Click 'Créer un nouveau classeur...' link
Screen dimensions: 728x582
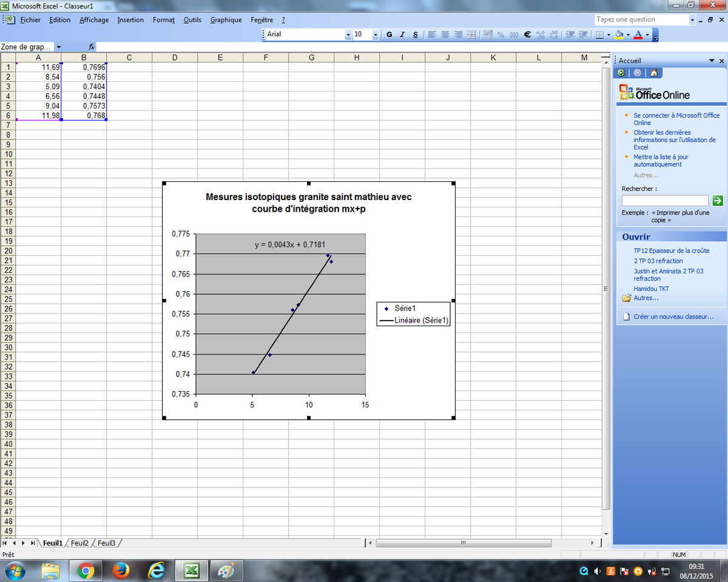(673, 316)
